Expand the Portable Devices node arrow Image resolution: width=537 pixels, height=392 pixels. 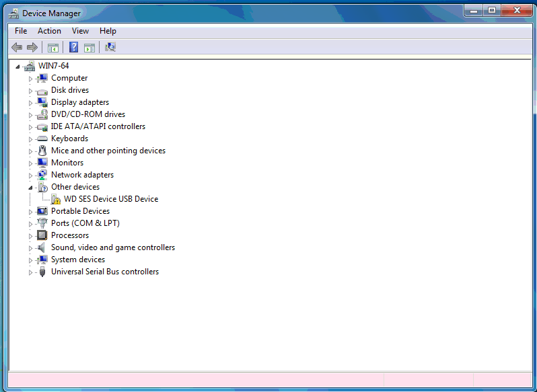pyautogui.click(x=30, y=212)
